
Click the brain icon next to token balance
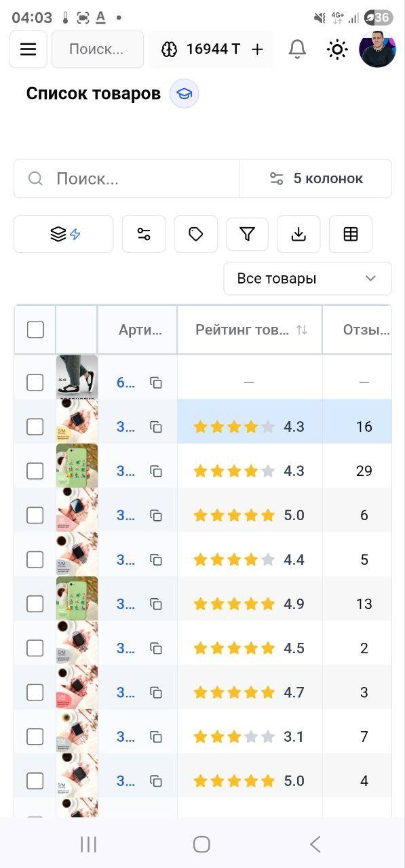(x=170, y=49)
